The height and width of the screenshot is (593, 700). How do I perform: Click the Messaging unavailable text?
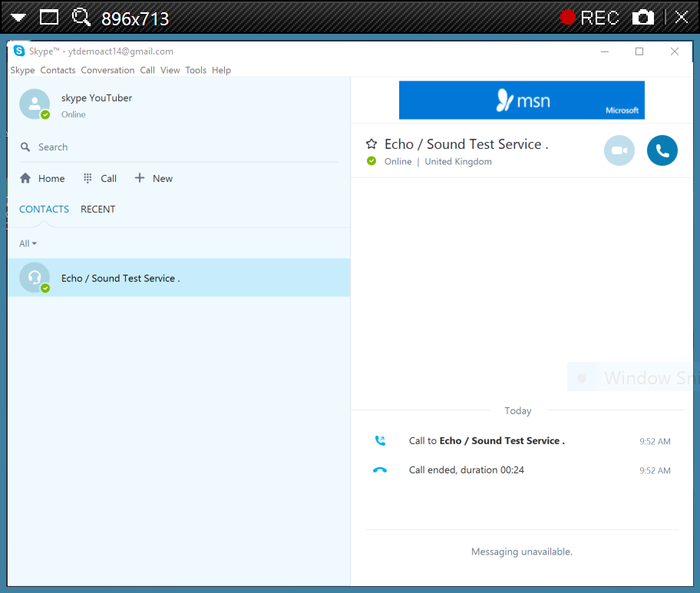521,552
